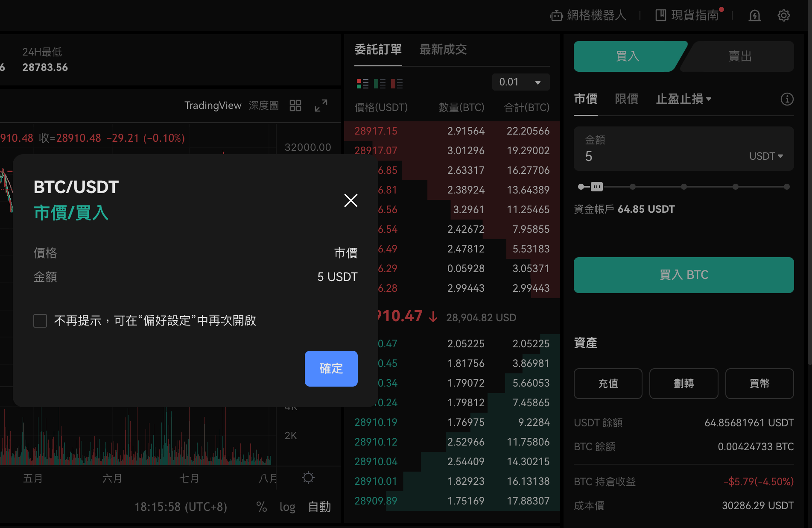Show combined buy and sell order book view
Screen dimensions: 812x528
point(362,84)
